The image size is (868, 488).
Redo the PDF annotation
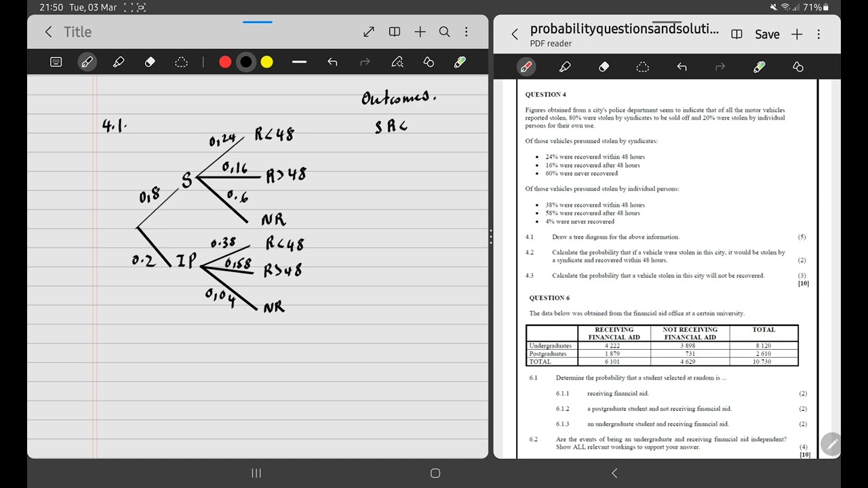tap(720, 66)
